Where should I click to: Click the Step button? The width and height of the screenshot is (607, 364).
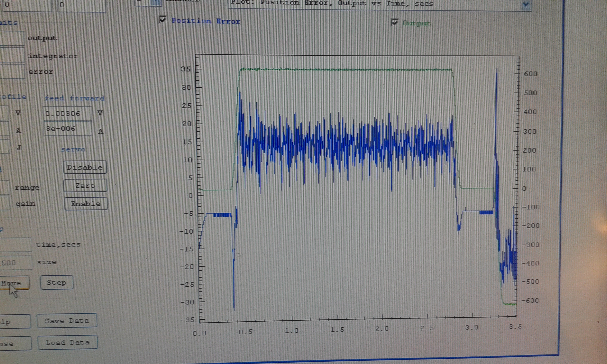coord(56,282)
